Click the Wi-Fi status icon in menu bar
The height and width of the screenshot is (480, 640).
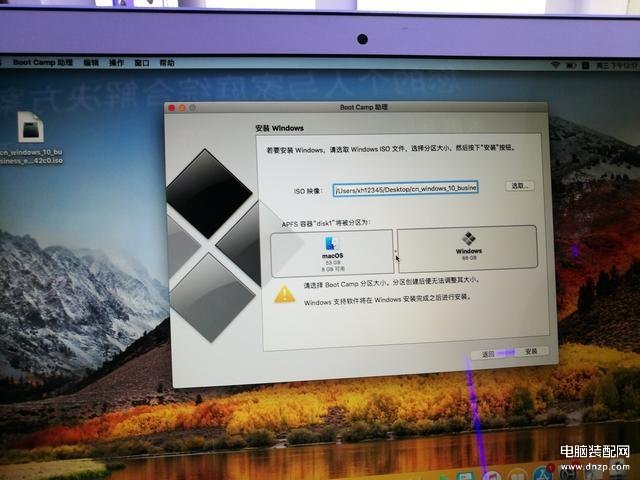(555, 64)
